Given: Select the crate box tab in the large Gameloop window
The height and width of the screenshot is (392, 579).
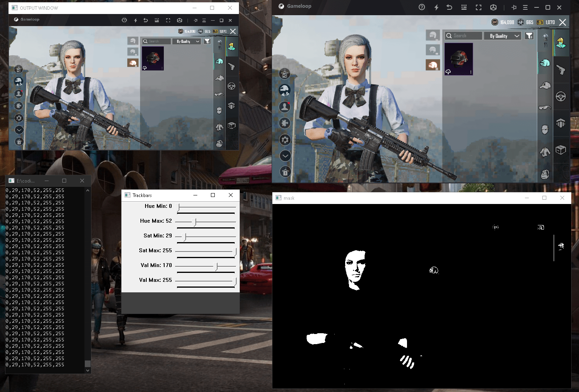Looking at the screenshot, I should click(x=561, y=149).
